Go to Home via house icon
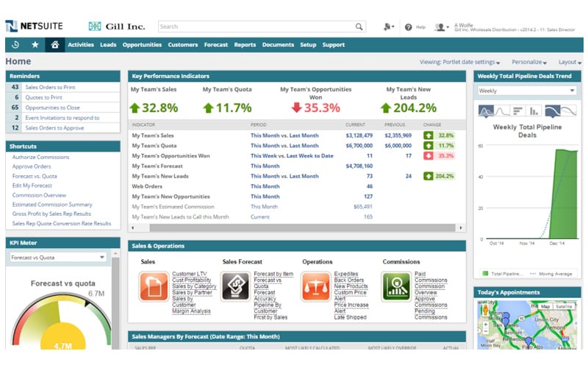The width and height of the screenshot is (588, 368). pyautogui.click(x=54, y=45)
